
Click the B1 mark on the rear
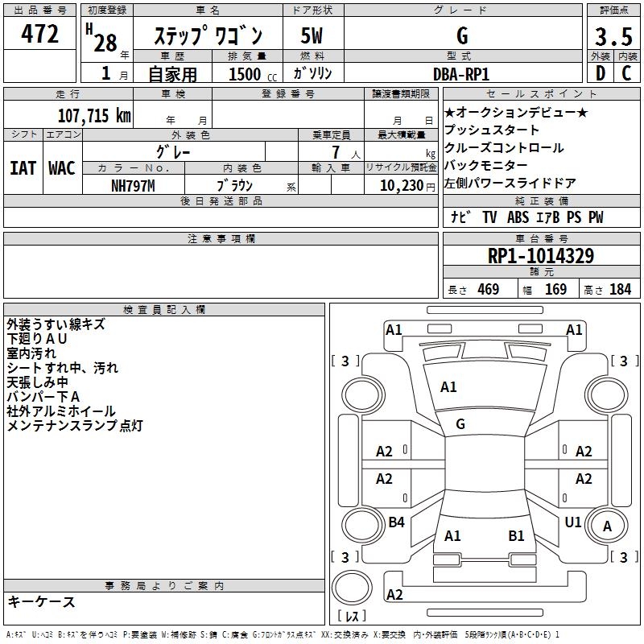[516, 535]
